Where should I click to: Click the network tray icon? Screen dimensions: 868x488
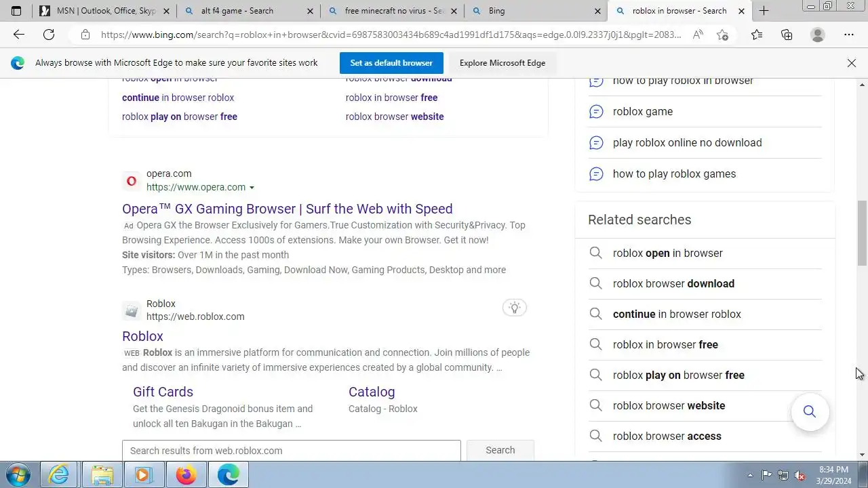(783, 475)
